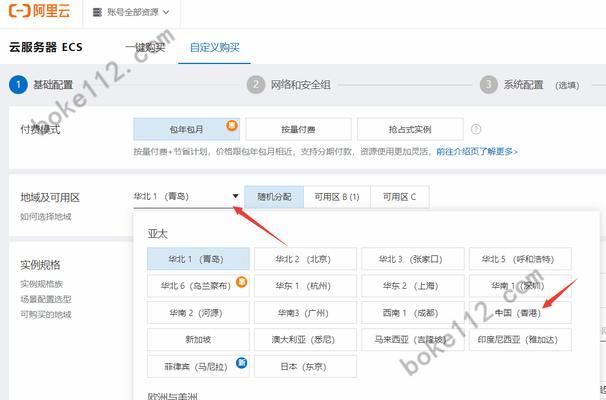The image size is (606, 400).
Task: Open the 可购买的地域 link
Action: click(x=46, y=314)
